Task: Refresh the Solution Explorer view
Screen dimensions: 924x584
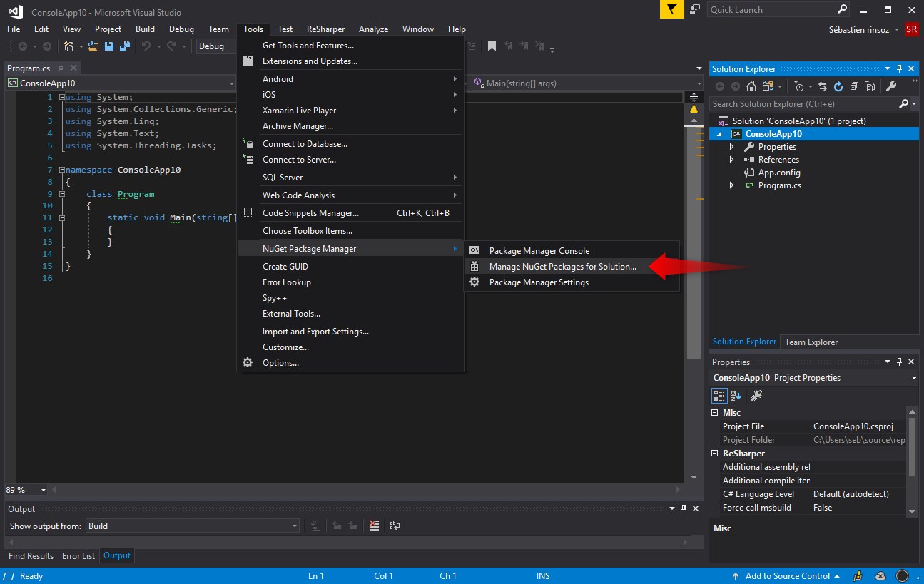Action: 838,86
